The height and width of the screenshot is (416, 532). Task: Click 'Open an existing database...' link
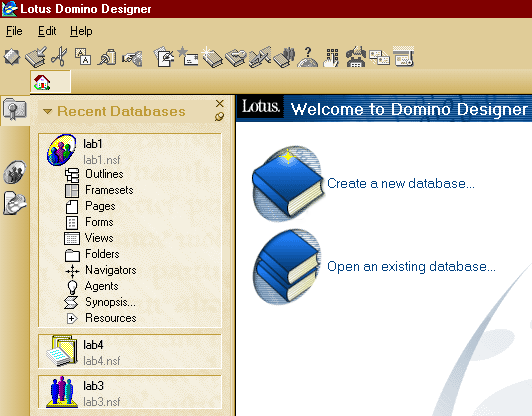pos(411,267)
